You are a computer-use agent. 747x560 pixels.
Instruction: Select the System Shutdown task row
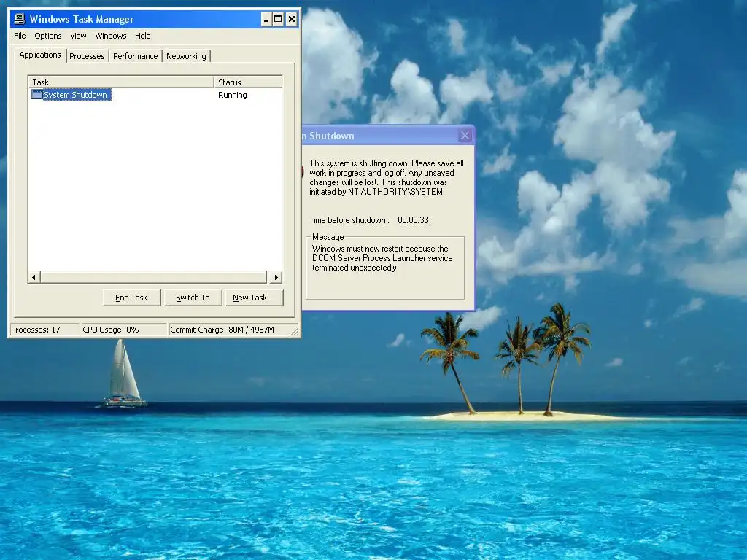pyautogui.click(x=155, y=95)
